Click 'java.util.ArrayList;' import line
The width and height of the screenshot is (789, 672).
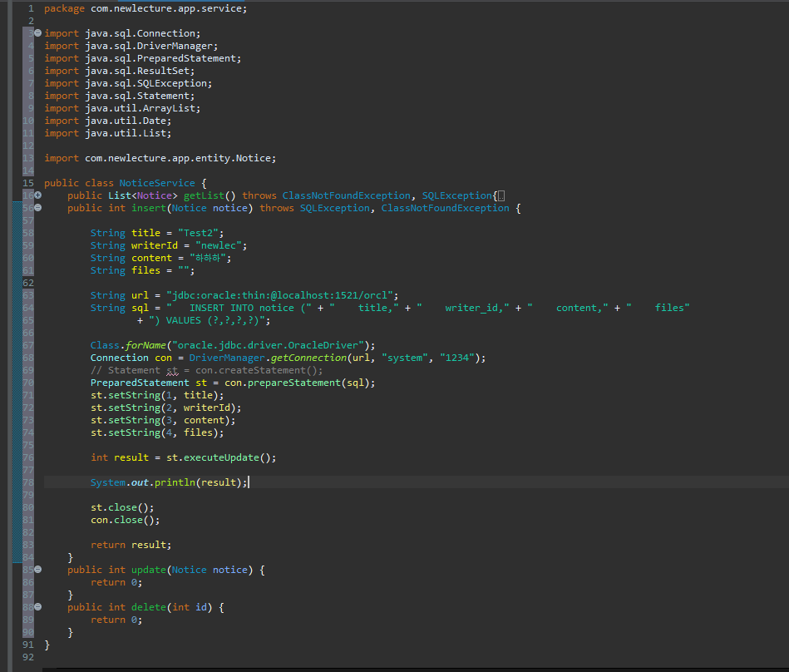pyautogui.click(x=142, y=108)
